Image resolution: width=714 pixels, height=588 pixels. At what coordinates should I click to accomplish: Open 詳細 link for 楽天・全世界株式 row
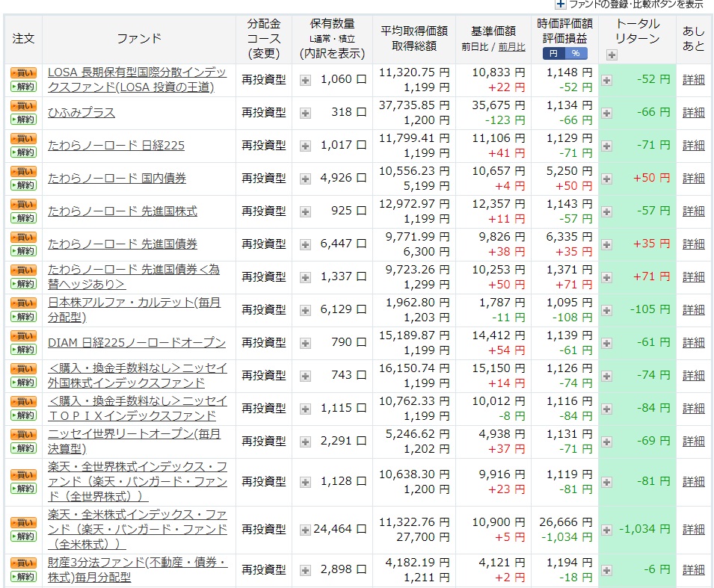click(694, 481)
